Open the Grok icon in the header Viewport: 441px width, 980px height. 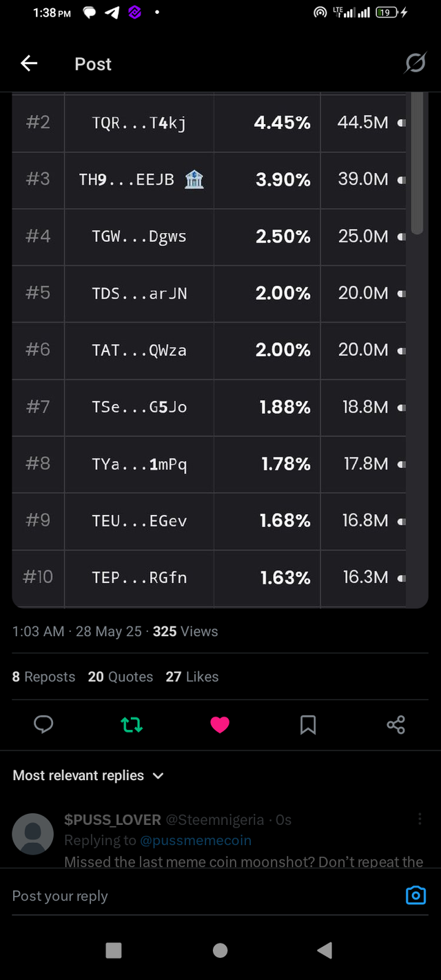(x=415, y=64)
